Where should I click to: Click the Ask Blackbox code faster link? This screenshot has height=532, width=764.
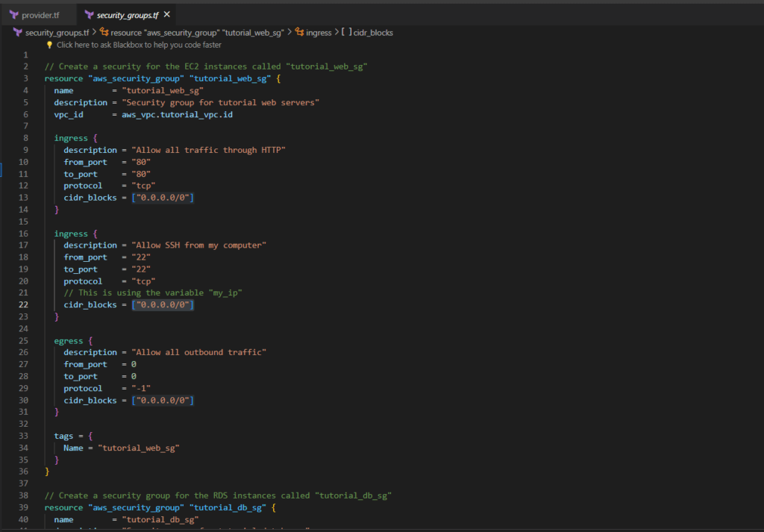tap(139, 45)
